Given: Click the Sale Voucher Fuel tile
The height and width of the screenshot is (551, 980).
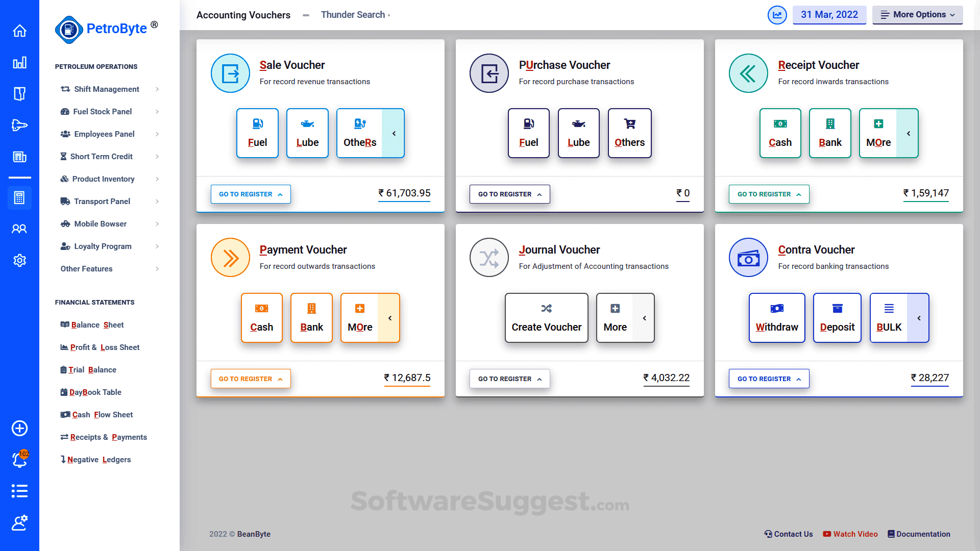Looking at the screenshot, I should pyautogui.click(x=257, y=133).
